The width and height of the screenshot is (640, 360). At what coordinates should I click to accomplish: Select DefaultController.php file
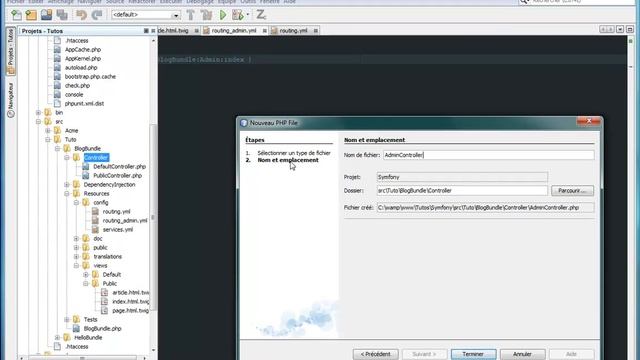point(120,167)
